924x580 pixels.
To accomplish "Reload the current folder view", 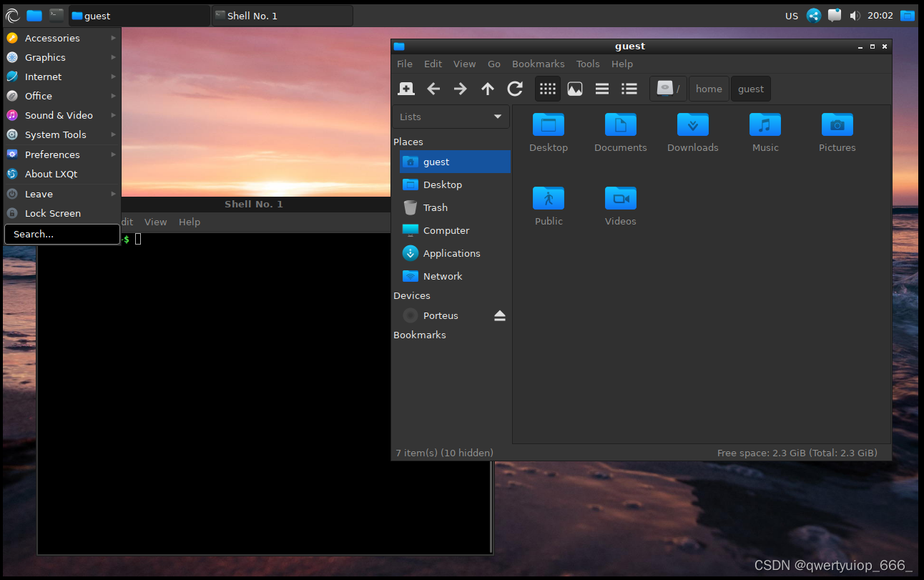I will coord(514,89).
